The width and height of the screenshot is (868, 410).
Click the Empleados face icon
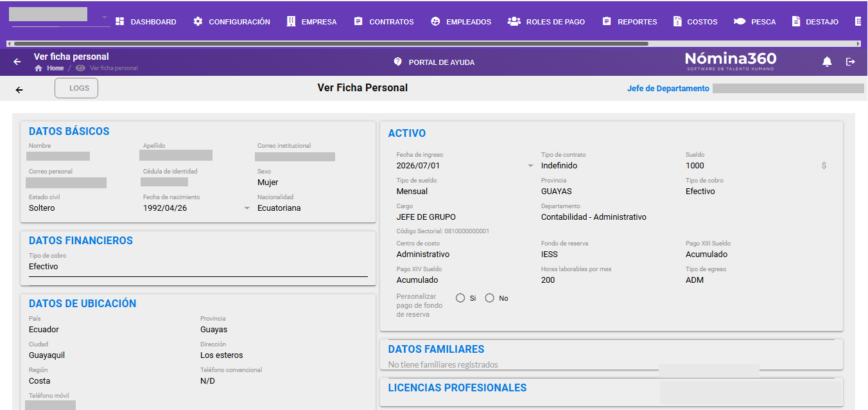pyautogui.click(x=435, y=21)
